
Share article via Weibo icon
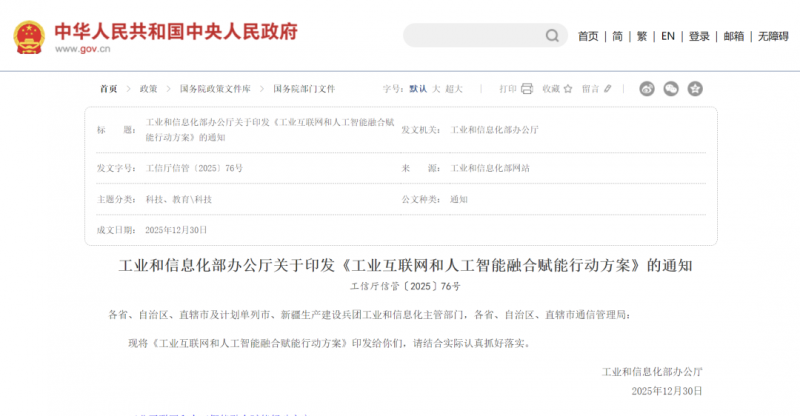pos(647,88)
